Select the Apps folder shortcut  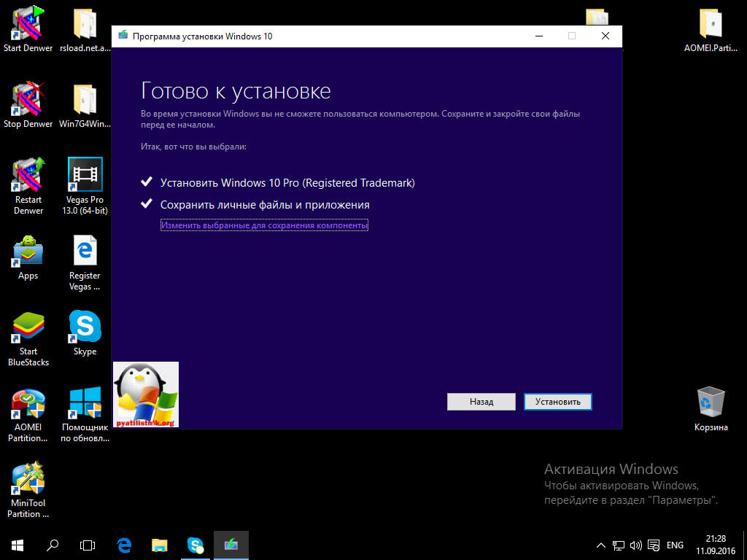[28, 252]
